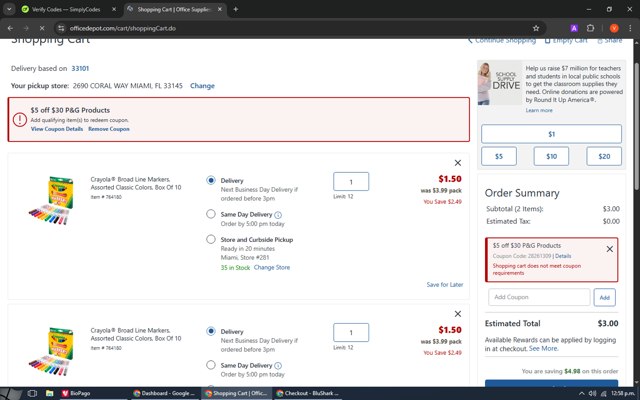
Task: Open coupon Details link in Order Summary
Action: tap(563, 256)
